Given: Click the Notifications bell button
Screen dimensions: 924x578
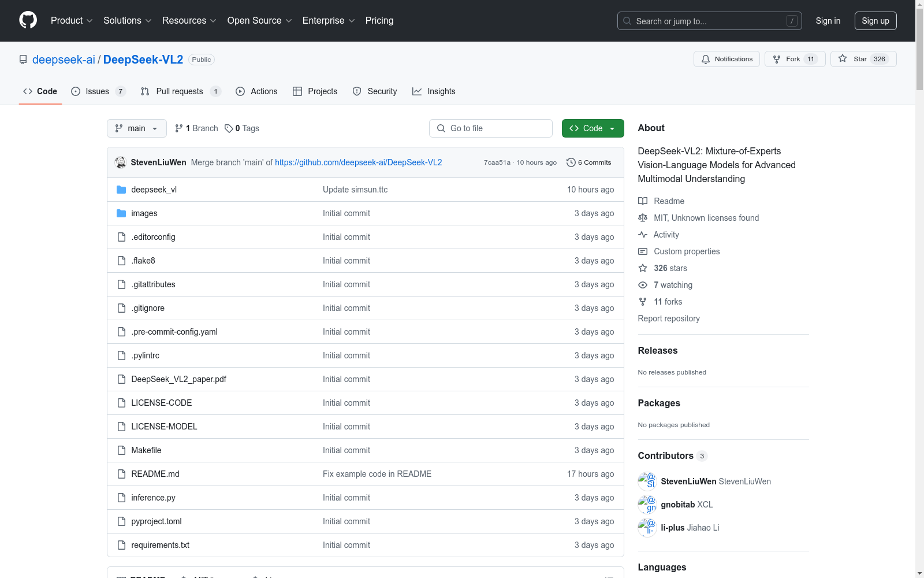Looking at the screenshot, I should (726, 59).
